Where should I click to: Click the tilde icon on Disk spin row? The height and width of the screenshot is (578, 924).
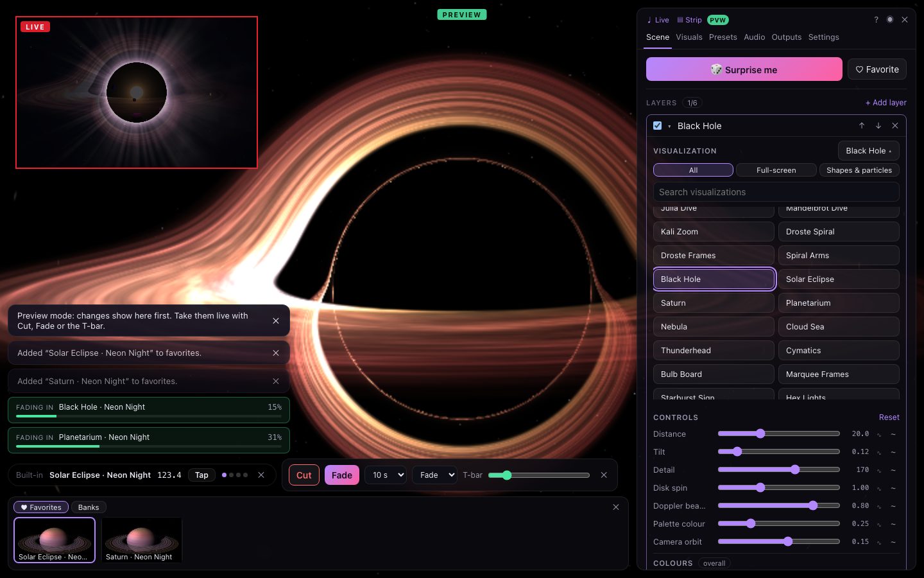(x=893, y=488)
